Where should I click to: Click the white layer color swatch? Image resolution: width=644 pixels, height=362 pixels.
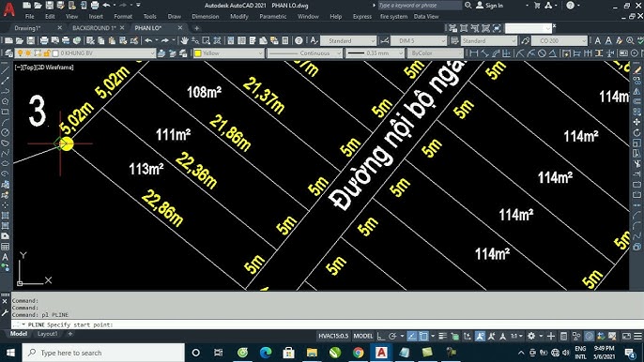tap(55, 53)
